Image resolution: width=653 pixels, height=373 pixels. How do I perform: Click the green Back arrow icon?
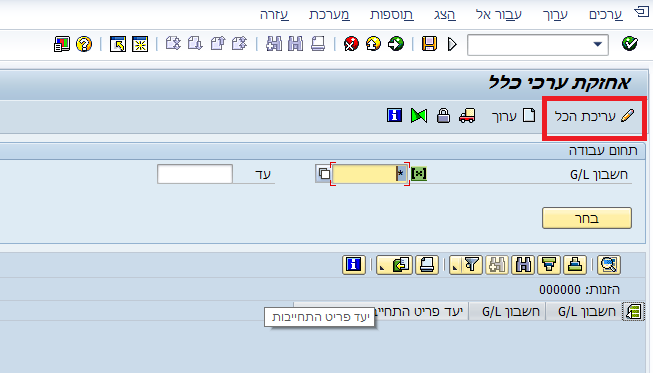[x=396, y=44]
